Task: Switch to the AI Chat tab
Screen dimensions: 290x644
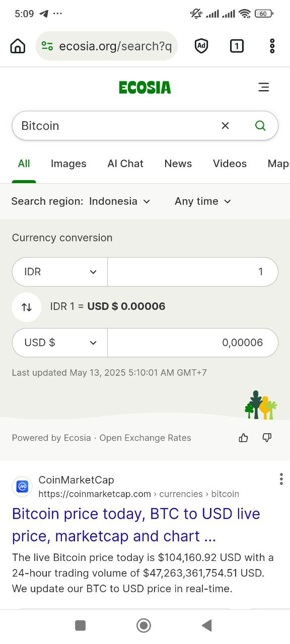Action: point(125,164)
